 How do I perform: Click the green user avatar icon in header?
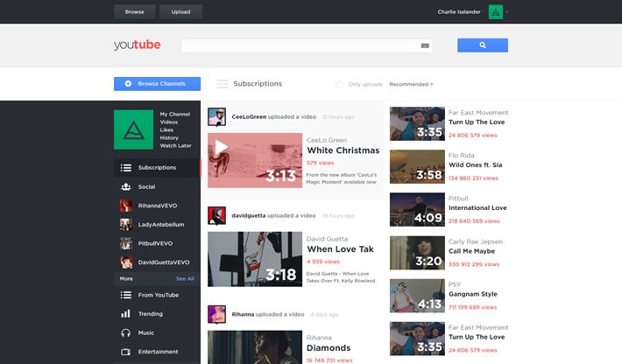(496, 12)
